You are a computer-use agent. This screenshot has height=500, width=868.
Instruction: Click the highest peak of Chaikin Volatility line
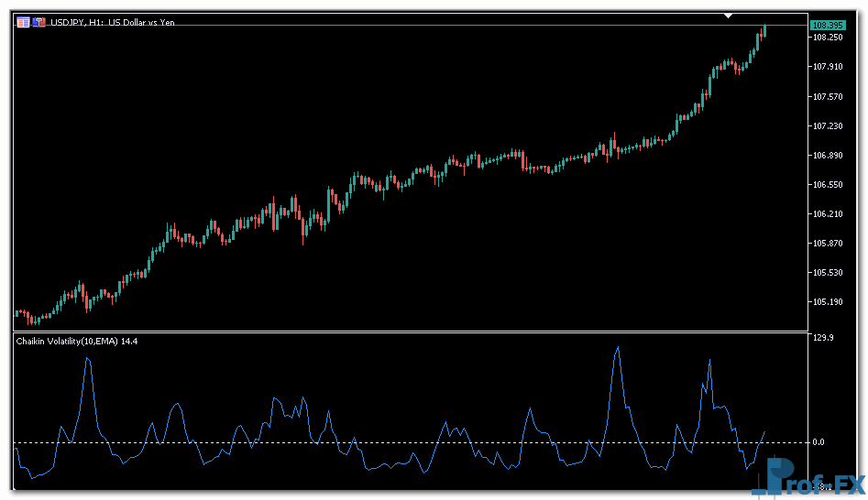618,347
